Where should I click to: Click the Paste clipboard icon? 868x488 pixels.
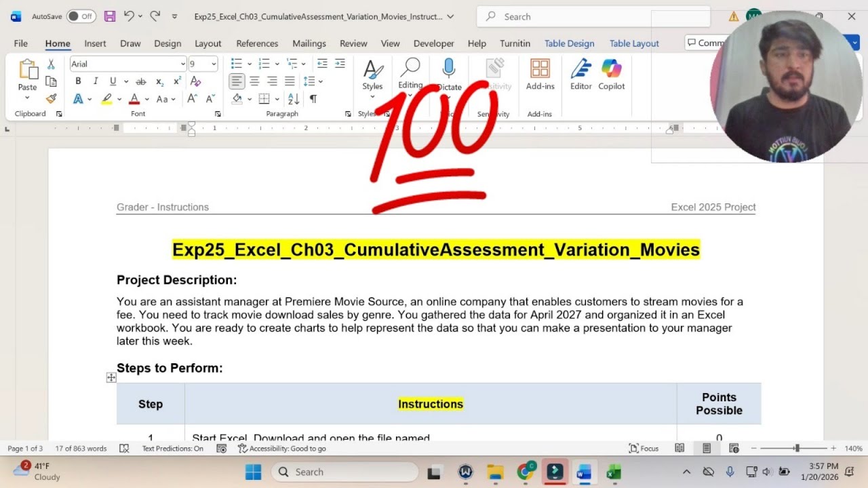[x=28, y=69]
